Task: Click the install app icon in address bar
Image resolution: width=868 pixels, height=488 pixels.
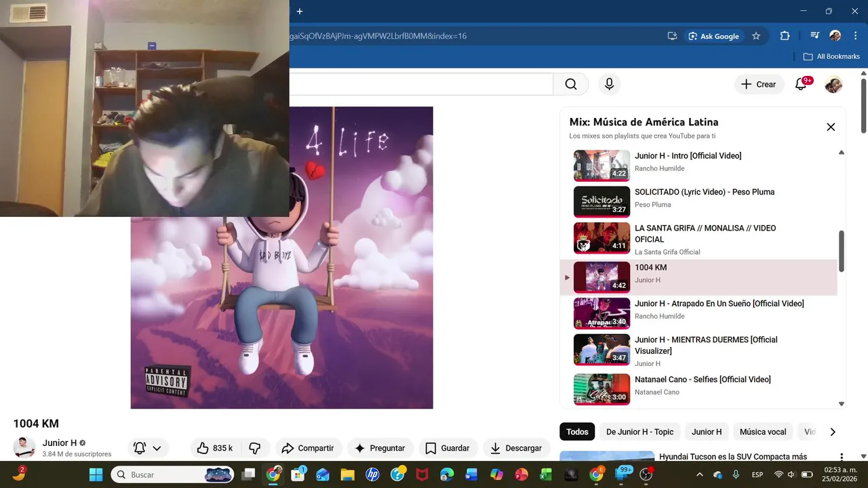Action: click(673, 36)
